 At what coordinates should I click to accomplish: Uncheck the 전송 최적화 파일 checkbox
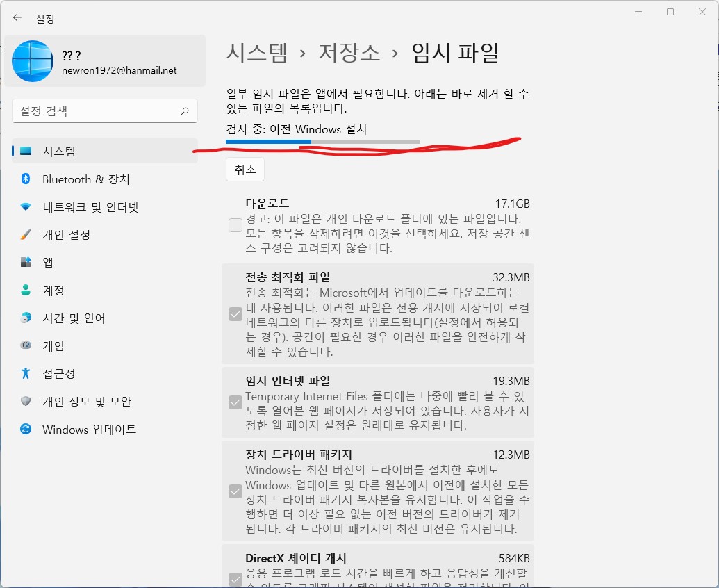pos(235,314)
